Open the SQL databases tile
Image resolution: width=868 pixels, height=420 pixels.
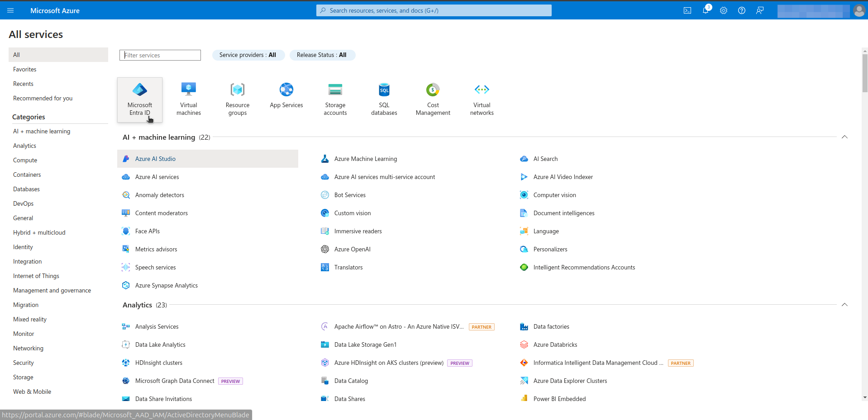coord(384,100)
